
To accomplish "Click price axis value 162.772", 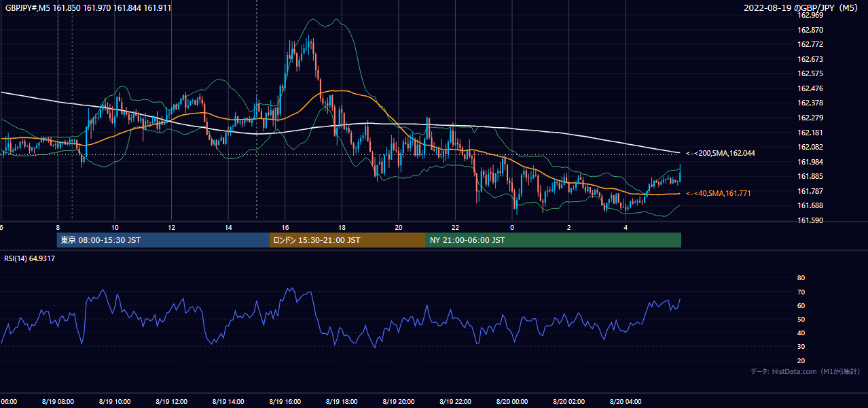I will pyautogui.click(x=810, y=44).
